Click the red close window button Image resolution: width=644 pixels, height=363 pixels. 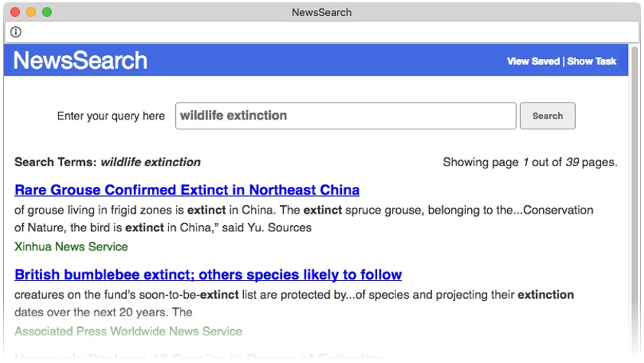pyautogui.click(x=15, y=12)
